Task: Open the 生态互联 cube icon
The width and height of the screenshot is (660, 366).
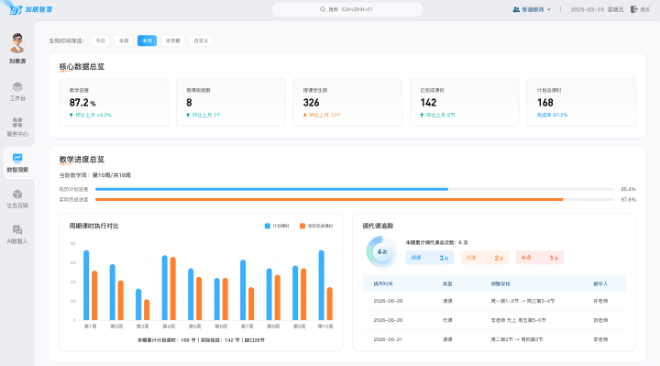Action: [x=17, y=194]
